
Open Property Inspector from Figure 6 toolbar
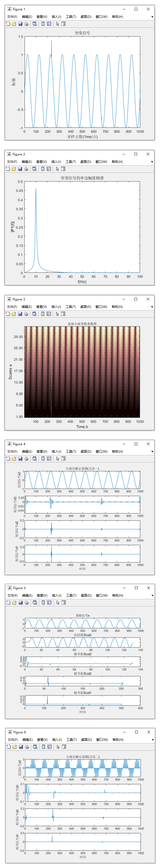click(x=64, y=747)
